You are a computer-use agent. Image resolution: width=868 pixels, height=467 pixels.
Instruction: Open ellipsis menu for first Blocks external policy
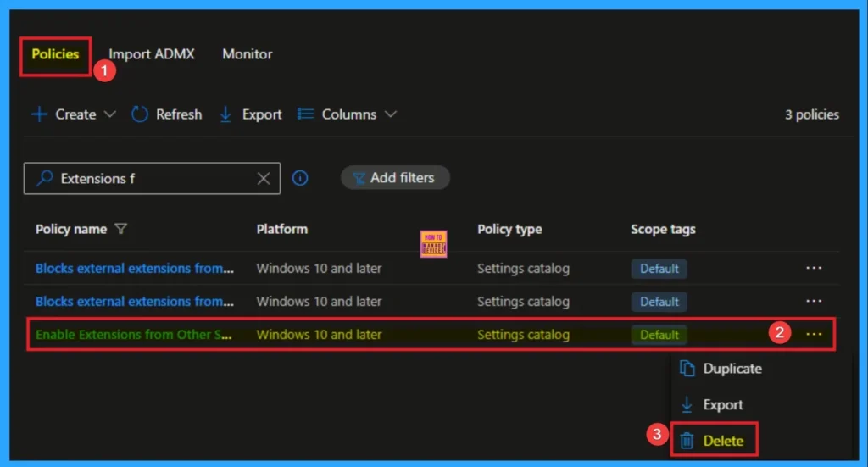pos(814,268)
